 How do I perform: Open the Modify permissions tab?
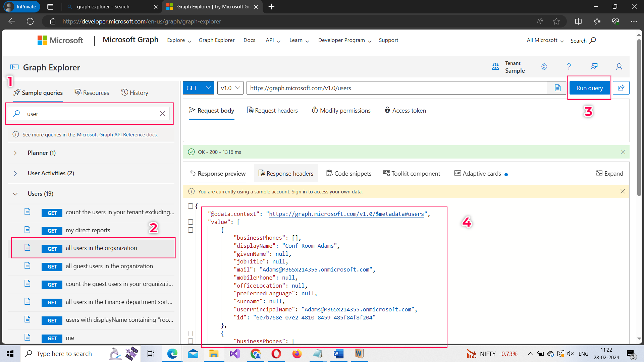click(x=341, y=110)
